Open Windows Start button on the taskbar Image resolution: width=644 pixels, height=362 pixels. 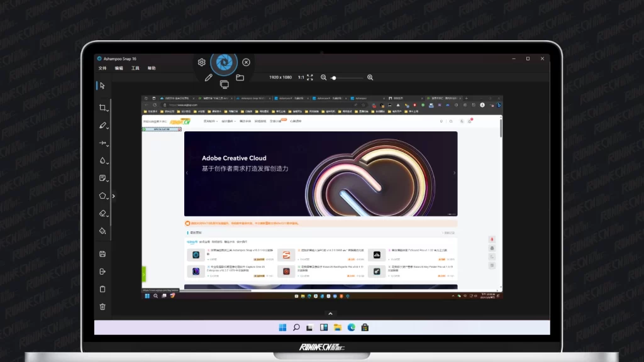[x=282, y=327]
